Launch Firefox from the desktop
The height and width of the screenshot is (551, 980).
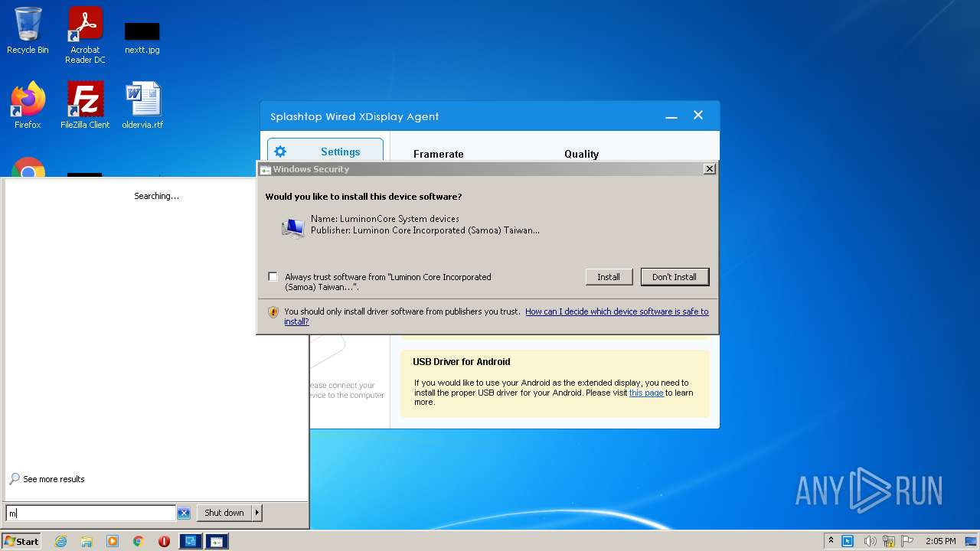click(28, 106)
